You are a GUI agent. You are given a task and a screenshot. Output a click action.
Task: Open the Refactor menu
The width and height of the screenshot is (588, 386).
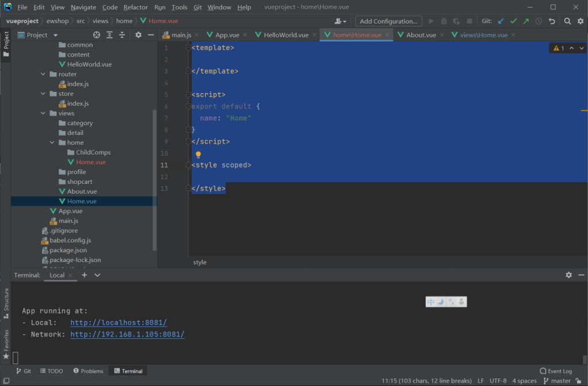point(136,7)
